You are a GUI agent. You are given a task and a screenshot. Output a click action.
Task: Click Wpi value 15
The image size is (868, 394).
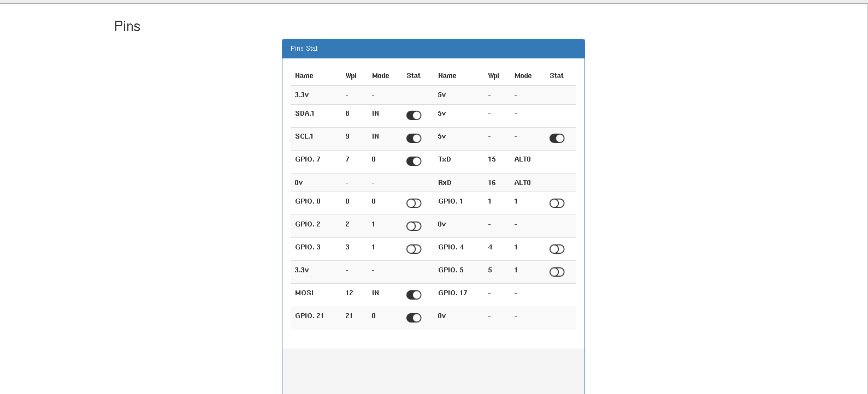492,159
